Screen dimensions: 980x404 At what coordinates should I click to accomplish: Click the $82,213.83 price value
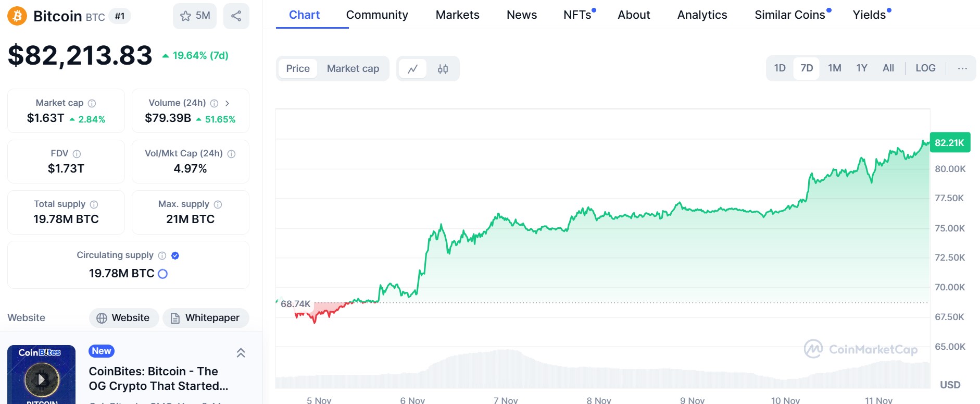[x=80, y=55]
